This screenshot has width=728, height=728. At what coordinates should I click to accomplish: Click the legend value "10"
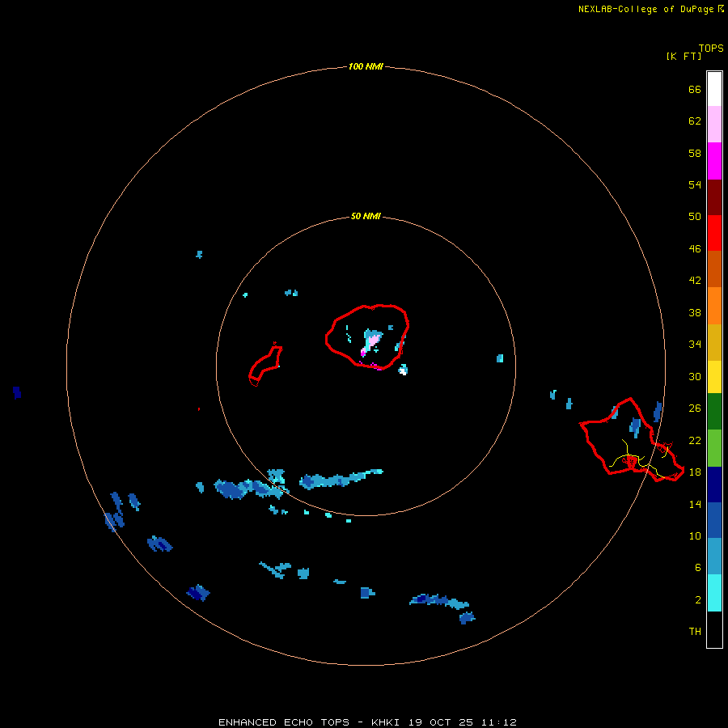695,535
